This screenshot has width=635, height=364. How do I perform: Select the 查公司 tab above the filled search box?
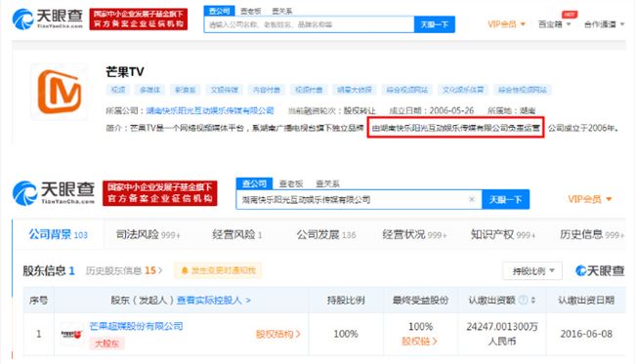tap(254, 183)
